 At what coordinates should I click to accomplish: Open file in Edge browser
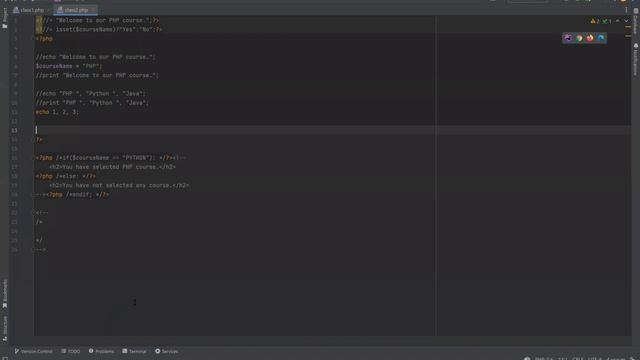(601, 38)
